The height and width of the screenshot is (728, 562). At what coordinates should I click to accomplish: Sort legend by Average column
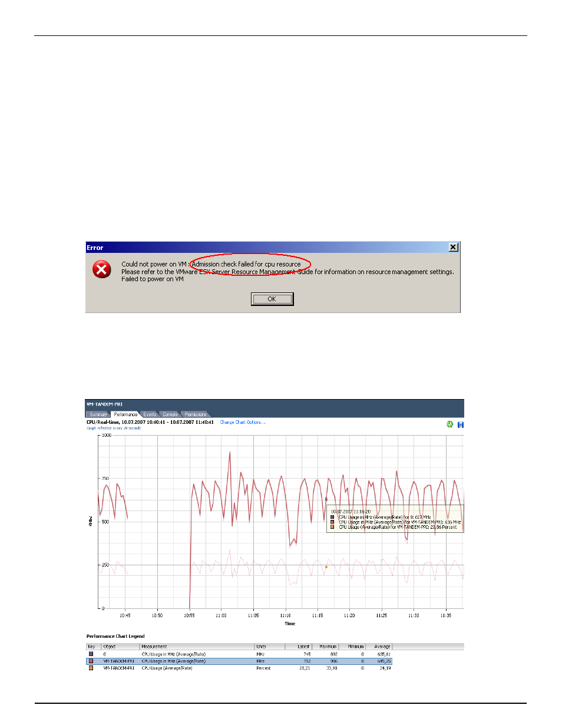[x=379, y=647]
